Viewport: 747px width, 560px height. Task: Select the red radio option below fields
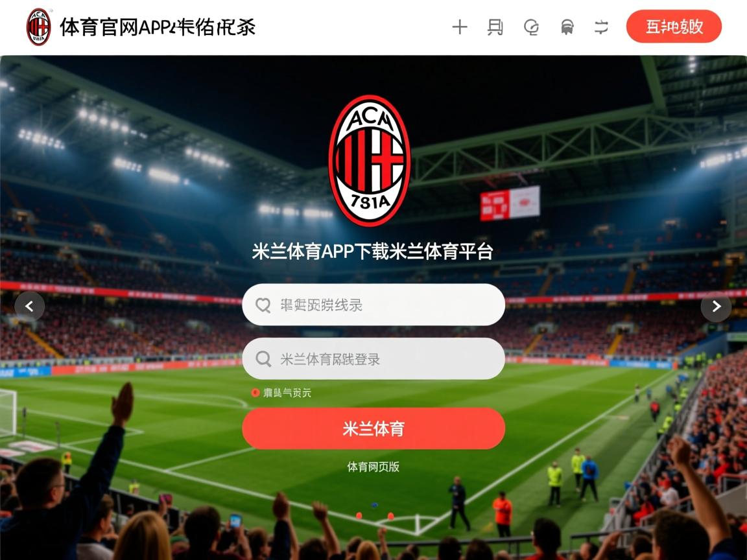click(x=255, y=392)
